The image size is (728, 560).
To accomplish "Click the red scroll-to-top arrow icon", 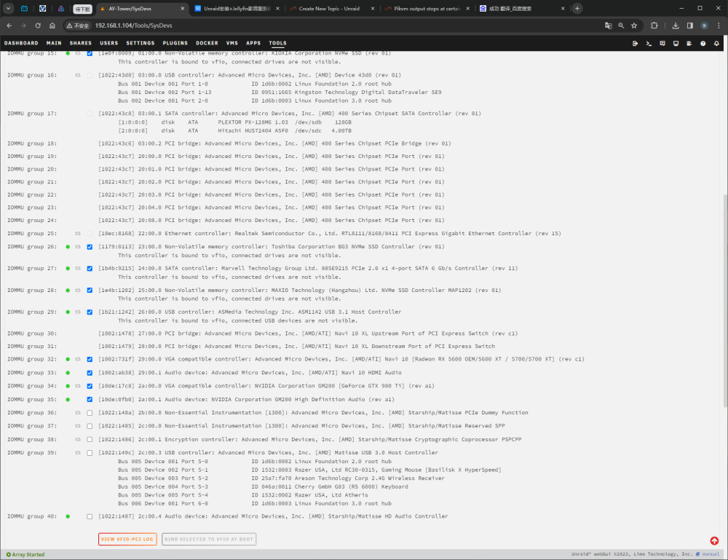I will tap(714, 540).
